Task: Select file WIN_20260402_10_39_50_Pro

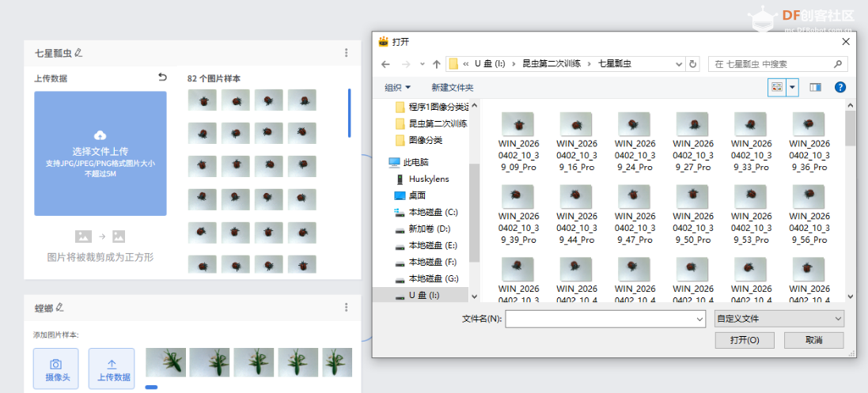Action: (692, 215)
